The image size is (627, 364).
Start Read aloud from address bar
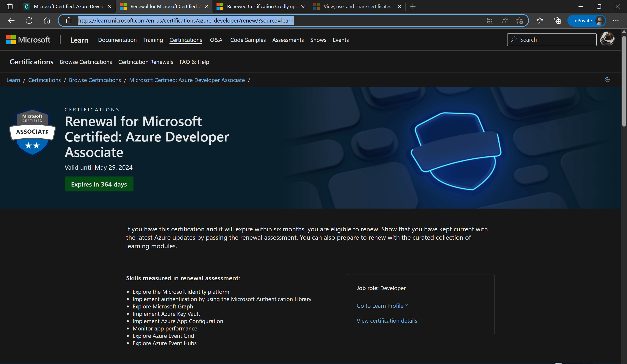(x=505, y=21)
